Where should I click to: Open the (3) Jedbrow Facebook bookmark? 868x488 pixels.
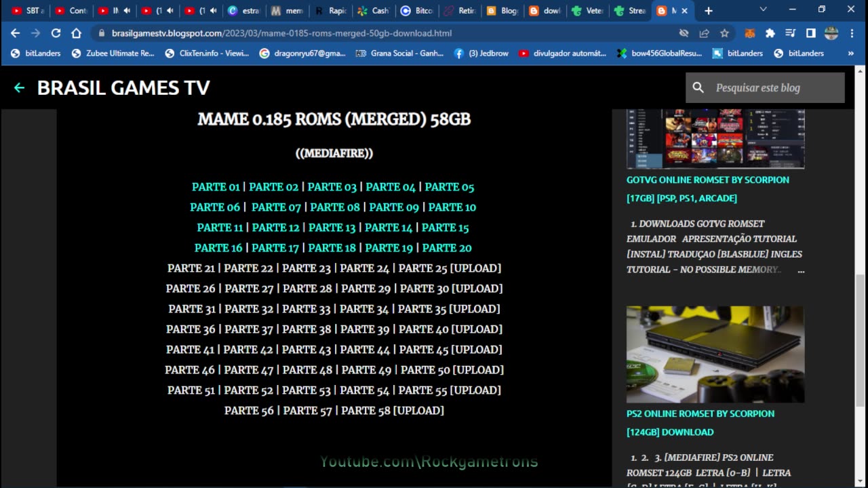click(481, 53)
